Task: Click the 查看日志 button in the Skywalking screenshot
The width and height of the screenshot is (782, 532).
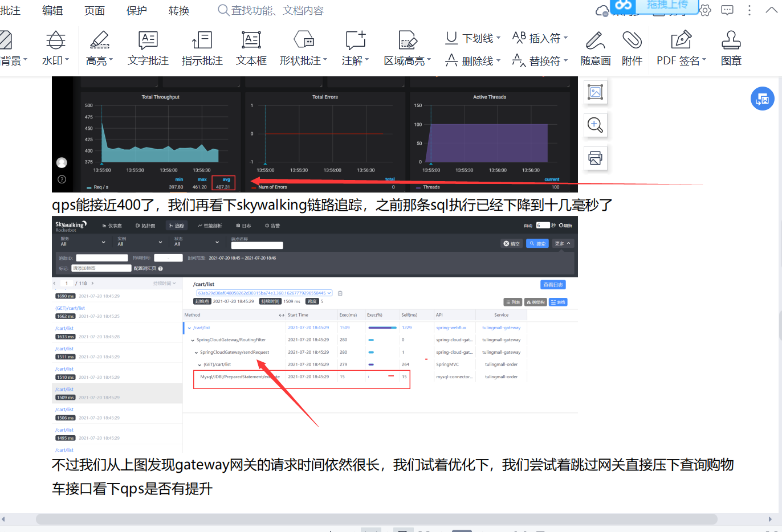Action: click(x=553, y=284)
